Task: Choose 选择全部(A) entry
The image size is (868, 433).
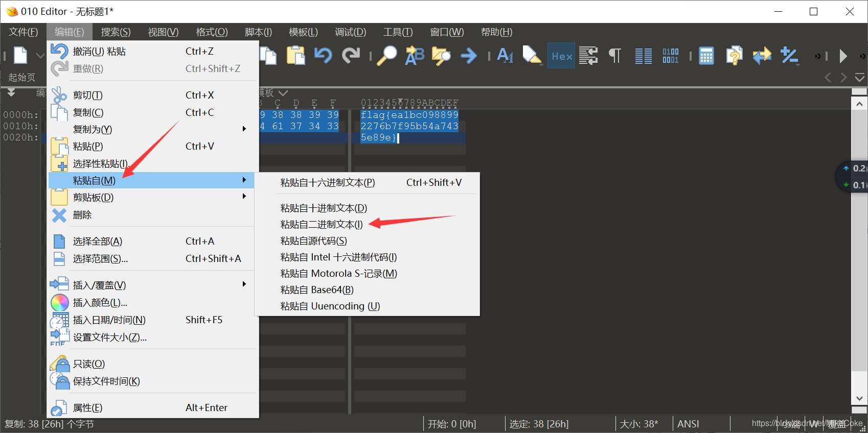Action: point(153,241)
